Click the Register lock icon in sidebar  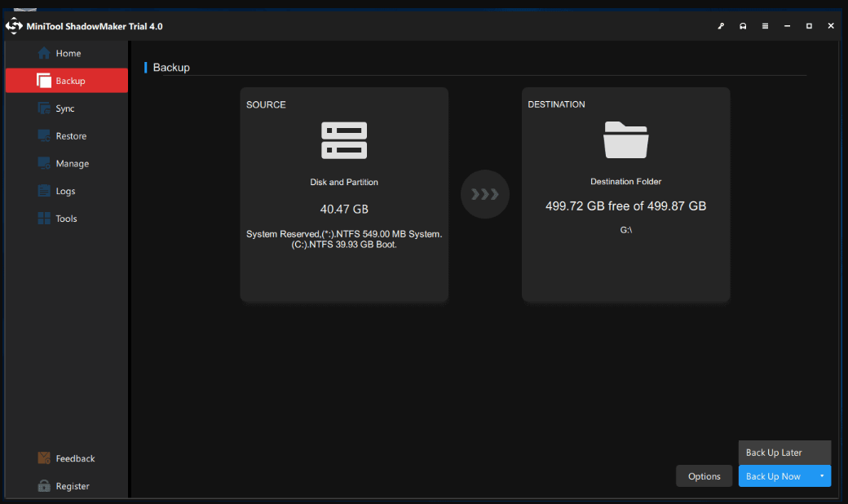(44, 486)
